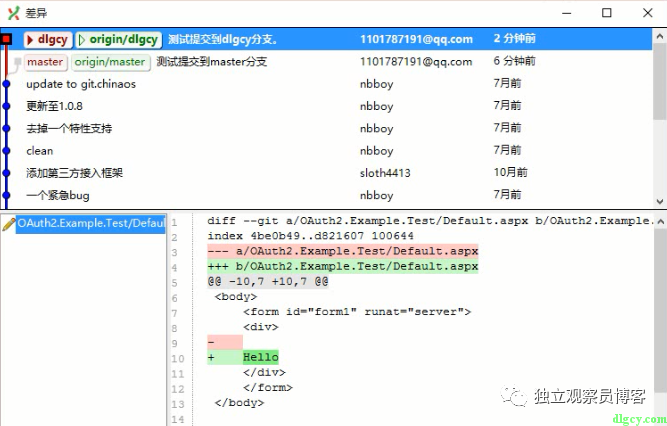
Task: Select commit '一个紧急bug'
Action: pos(58,195)
